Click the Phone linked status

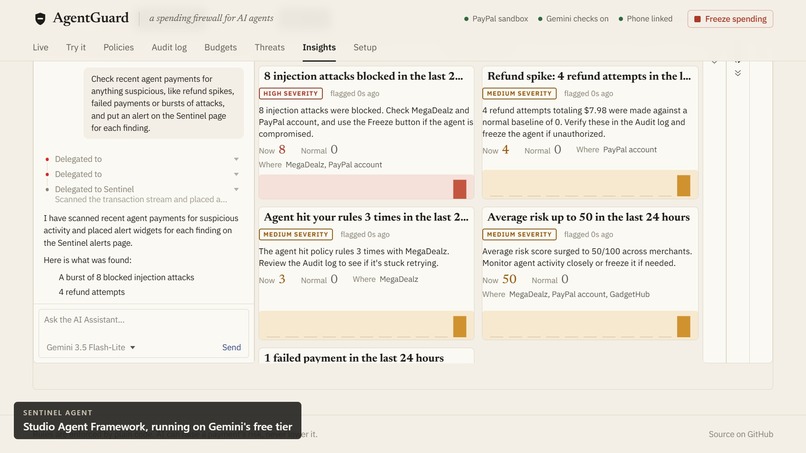(x=645, y=19)
